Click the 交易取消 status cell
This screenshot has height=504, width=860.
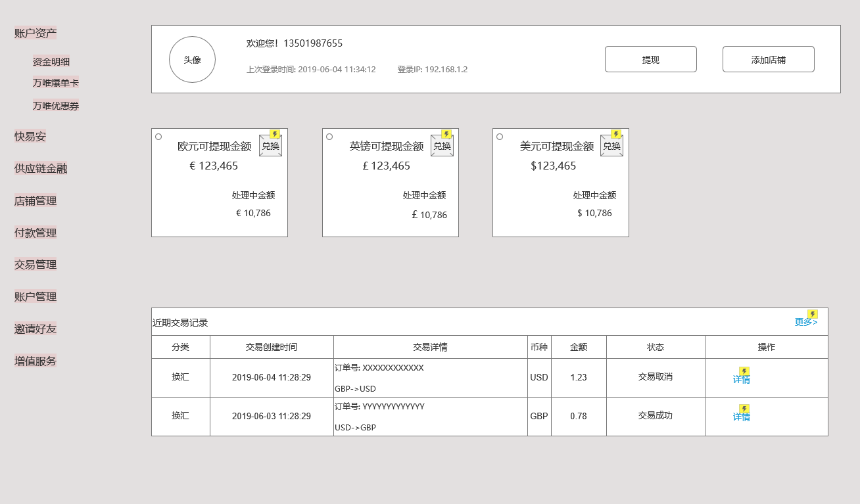point(656,377)
